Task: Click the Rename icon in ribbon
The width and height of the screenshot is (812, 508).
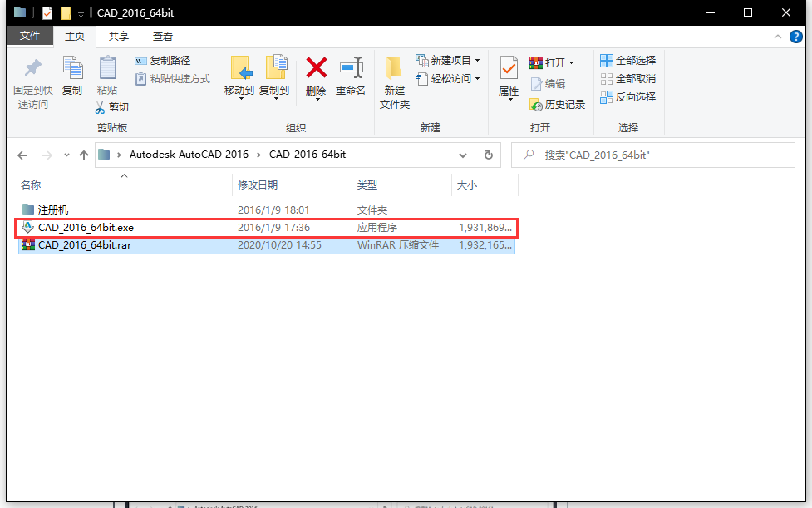Action: coord(351,69)
